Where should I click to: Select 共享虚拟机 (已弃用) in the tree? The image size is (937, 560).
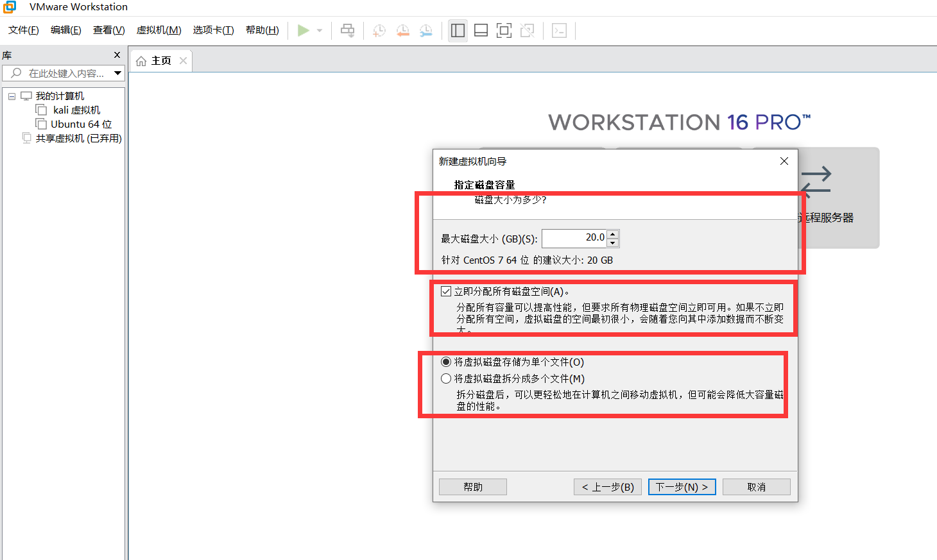[x=78, y=139]
